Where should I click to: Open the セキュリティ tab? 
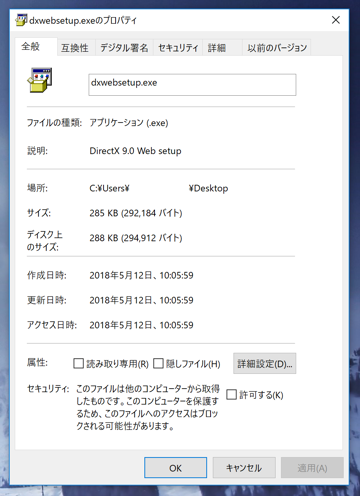[178, 48]
